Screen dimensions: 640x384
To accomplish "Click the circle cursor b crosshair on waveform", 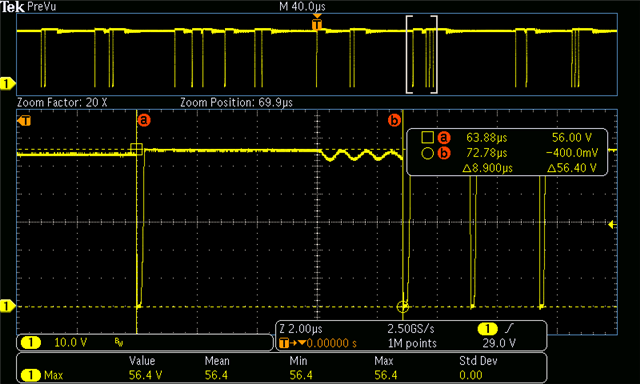I will pyautogui.click(x=402, y=306).
